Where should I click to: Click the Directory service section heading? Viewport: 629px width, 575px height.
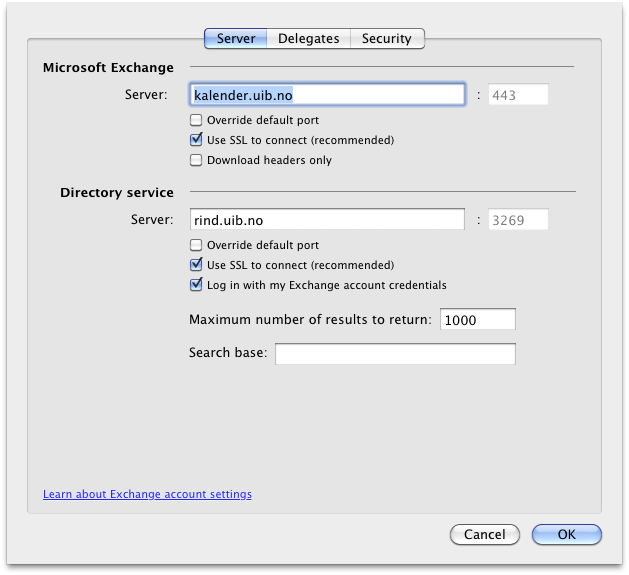tap(116, 192)
